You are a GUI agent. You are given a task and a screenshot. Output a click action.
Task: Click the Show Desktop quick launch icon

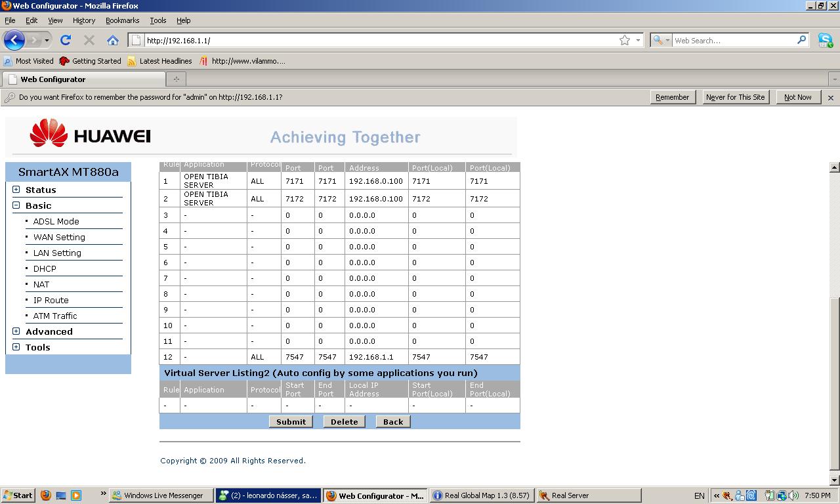pos(61,495)
